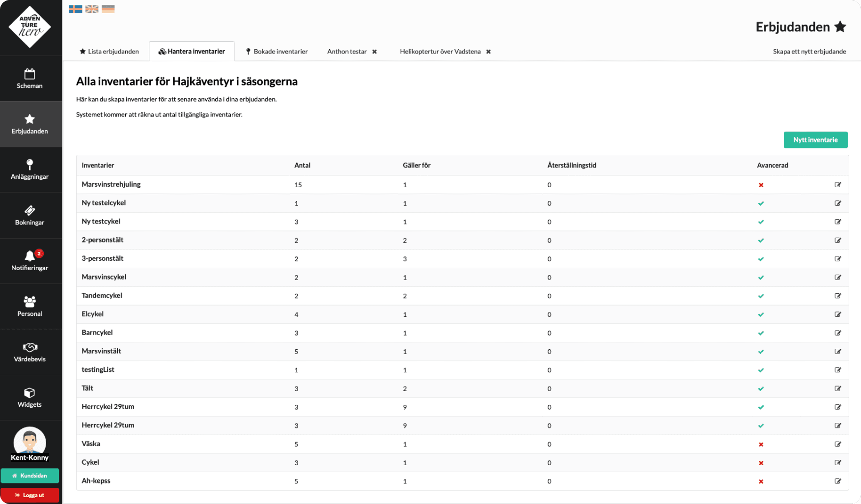Open the Bokade inventarier tab

(277, 52)
